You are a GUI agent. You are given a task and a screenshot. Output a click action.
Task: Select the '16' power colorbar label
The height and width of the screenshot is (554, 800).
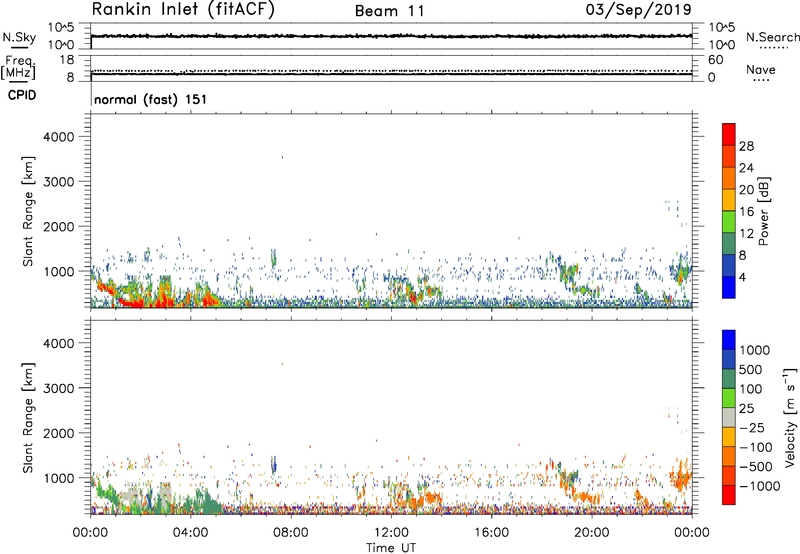coord(746,212)
